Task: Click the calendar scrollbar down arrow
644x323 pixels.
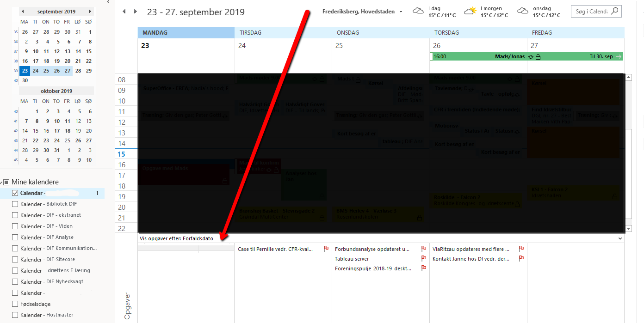Action: coord(628,229)
